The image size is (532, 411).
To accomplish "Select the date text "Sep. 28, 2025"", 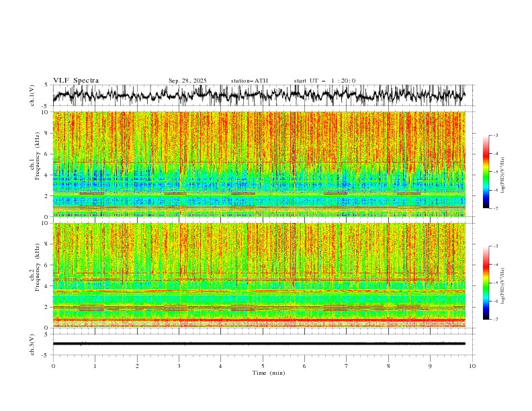I will (x=187, y=81).
